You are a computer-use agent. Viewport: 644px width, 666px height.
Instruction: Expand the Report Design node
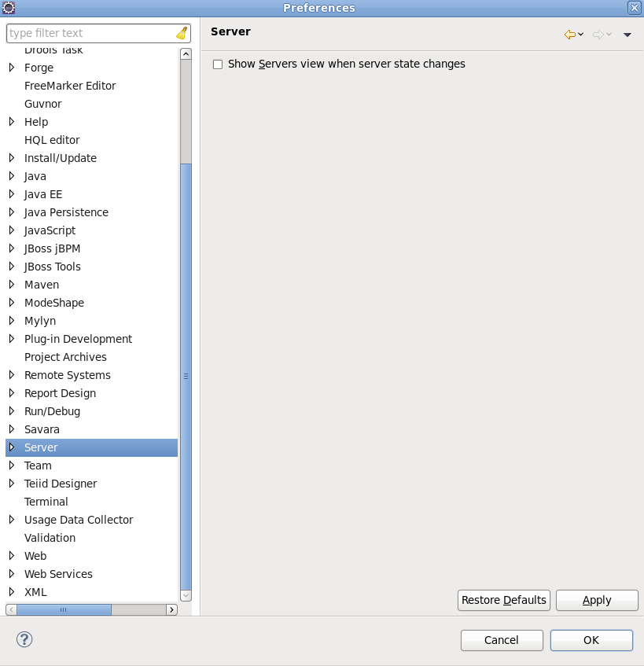[12, 393]
